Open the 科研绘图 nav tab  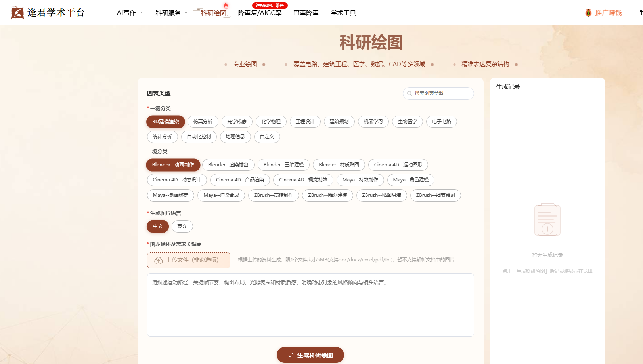point(213,13)
